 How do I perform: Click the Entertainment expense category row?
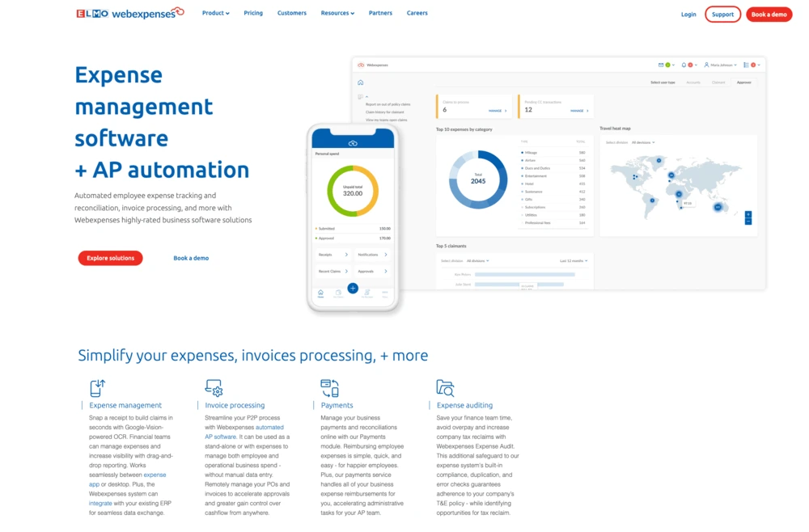pos(553,175)
